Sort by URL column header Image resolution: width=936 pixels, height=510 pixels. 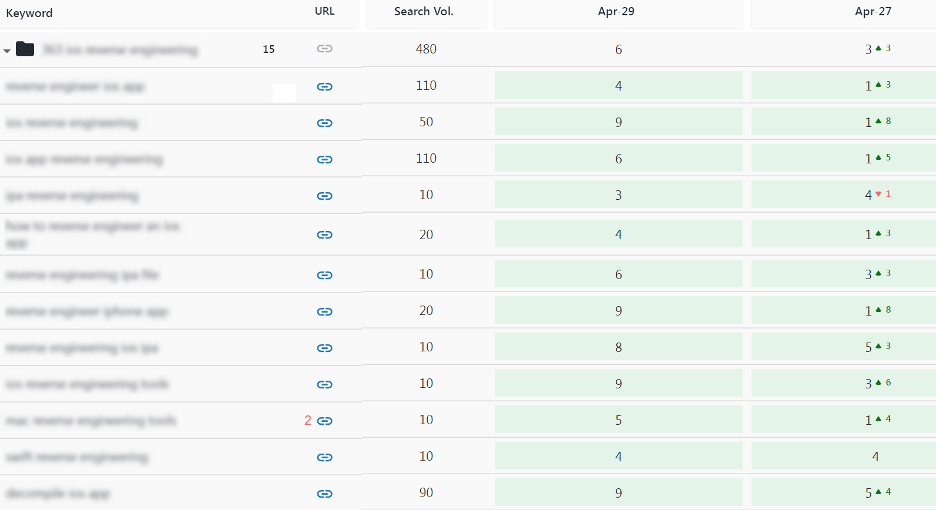324,11
